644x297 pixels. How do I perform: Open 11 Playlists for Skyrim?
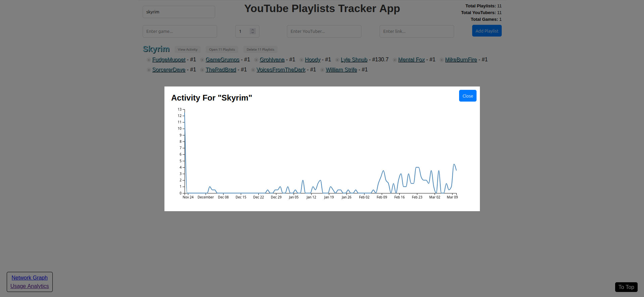pos(222,49)
